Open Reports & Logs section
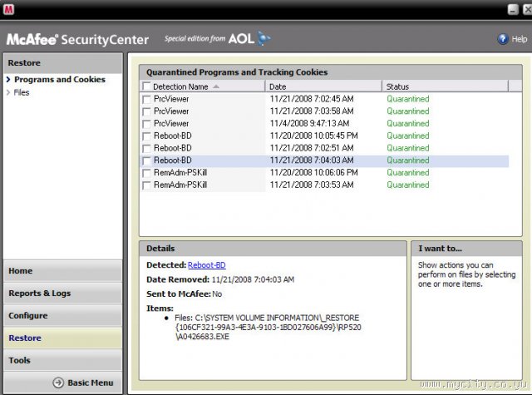 [63, 294]
